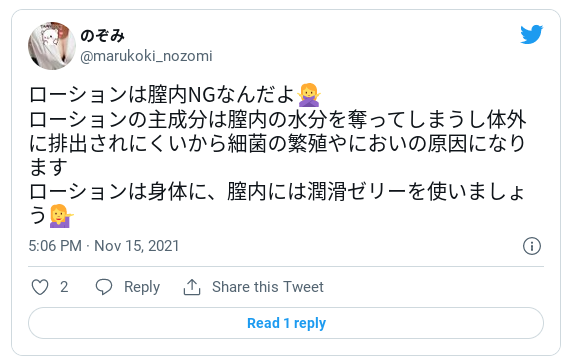The height and width of the screenshot is (363, 569).
Task: Click the tipping-hand woman emoji
Action: pyautogui.click(x=61, y=216)
